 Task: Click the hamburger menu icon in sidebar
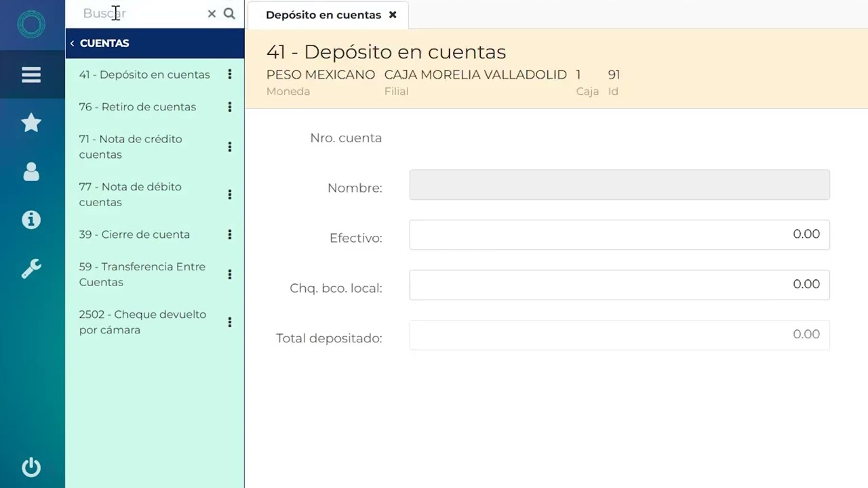[31, 75]
